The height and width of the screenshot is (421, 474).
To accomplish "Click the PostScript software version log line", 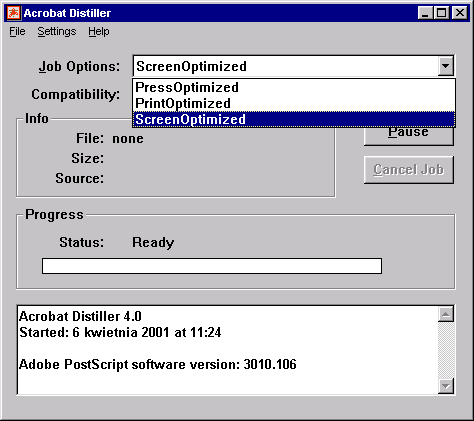I will tap(158, 364).
